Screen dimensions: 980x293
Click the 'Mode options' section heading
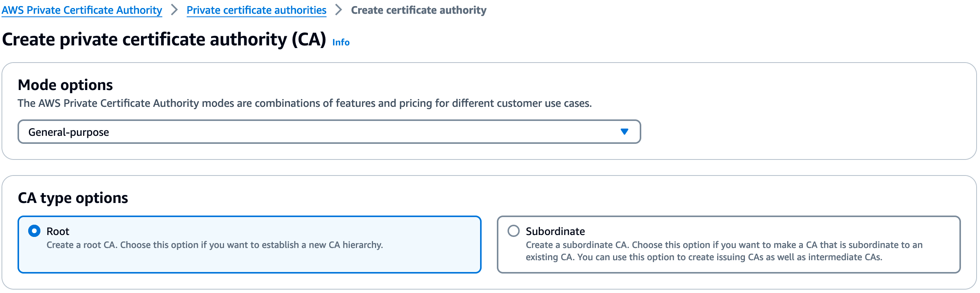(x=65, y=85)
